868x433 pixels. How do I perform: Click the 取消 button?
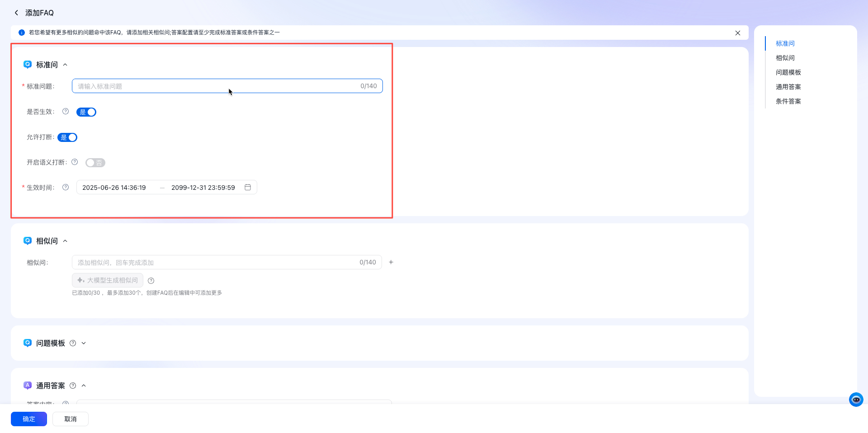tap(71, 419)
